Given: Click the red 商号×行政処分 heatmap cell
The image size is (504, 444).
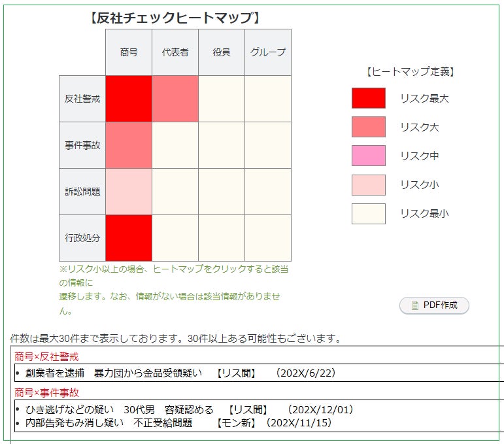Looking at the screenshot, I should [x=129, y=238].
